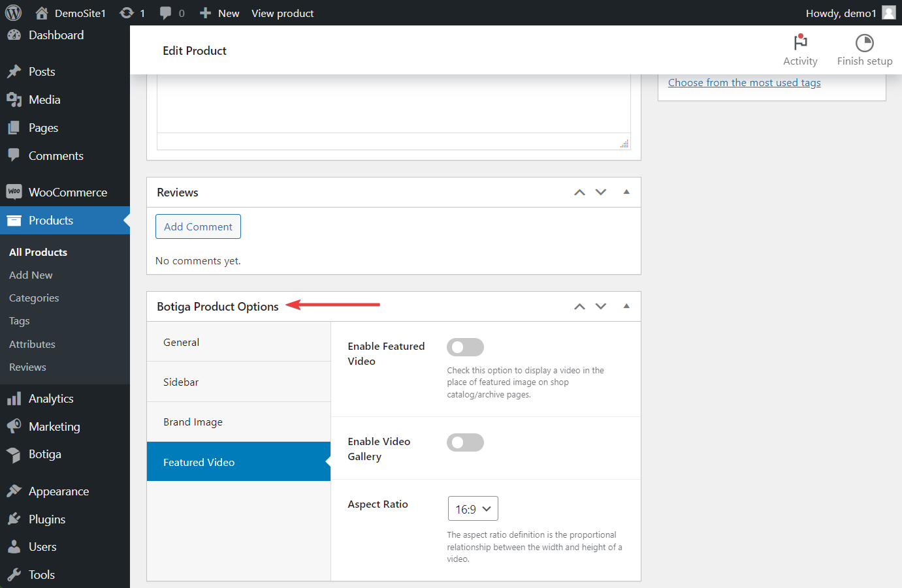902x588 pixels.
Task: Click the Pages icon in sidebar
Action: pyautogui.click(x=14, y=128)
